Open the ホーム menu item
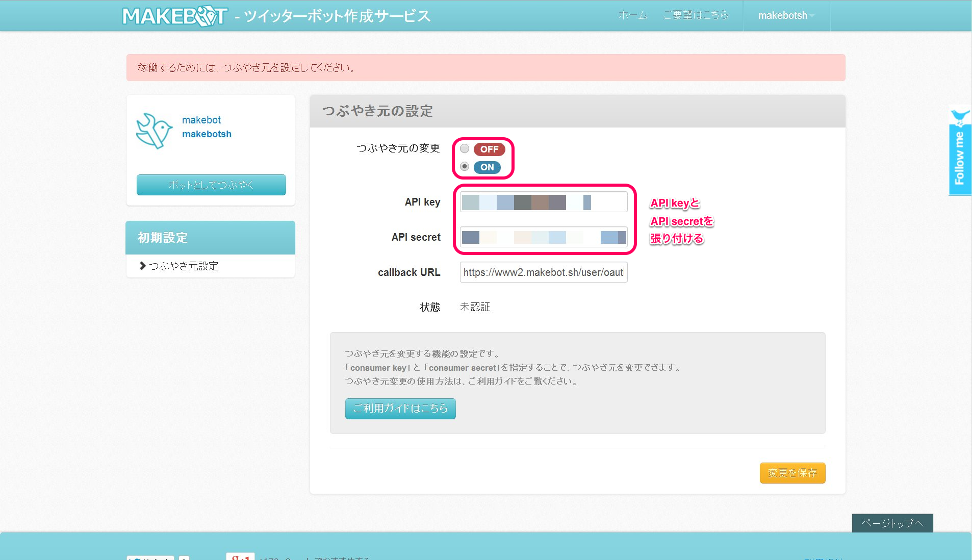This screenshot has width=972, height=560. click(x=632, y=15)
